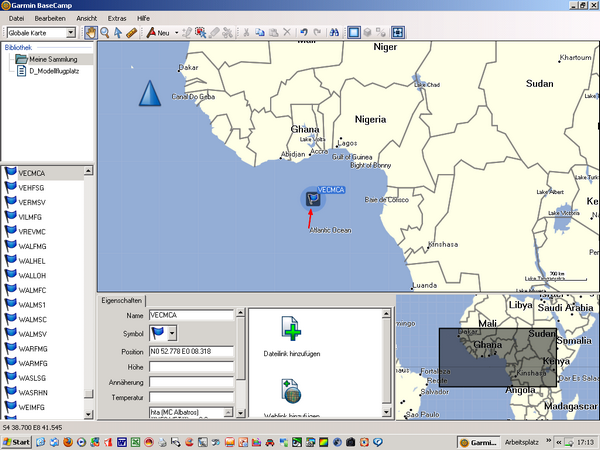Click the eraser tool icon
Image resolution: width=600 pixels, height=450 pixels.
tap(214, 33)
